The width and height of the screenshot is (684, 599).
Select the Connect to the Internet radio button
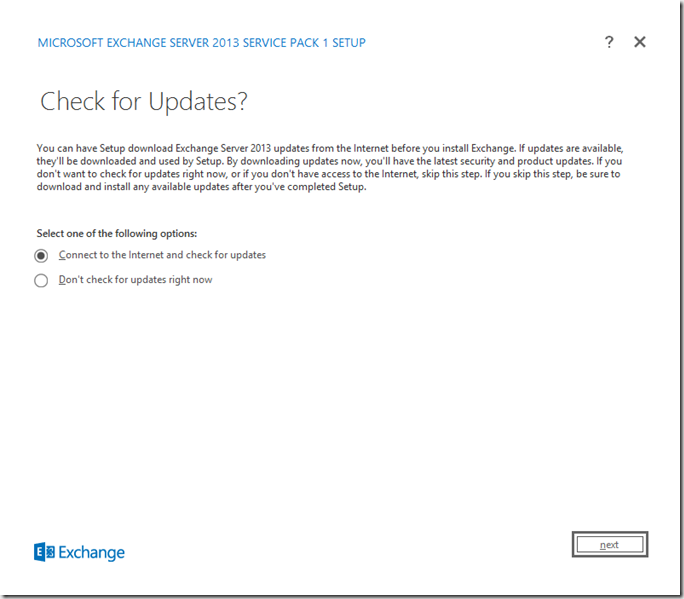(x=41, y=256)
